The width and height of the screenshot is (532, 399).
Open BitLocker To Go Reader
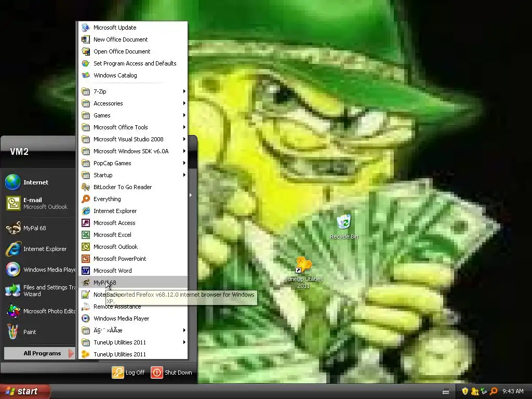(133, 187)
